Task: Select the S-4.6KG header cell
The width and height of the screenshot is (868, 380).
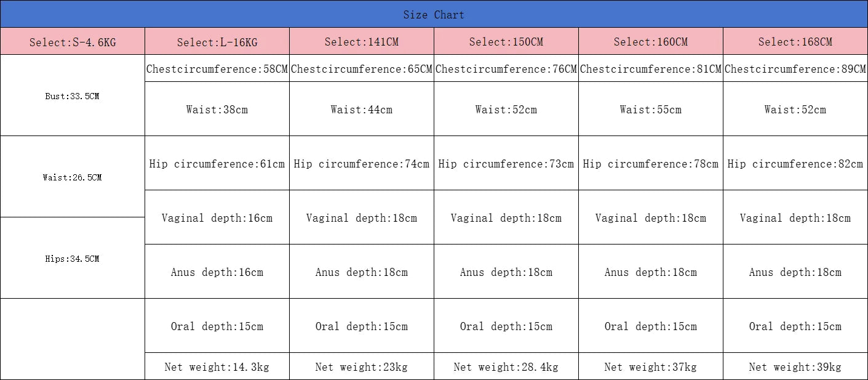Action: click(73, 42)
